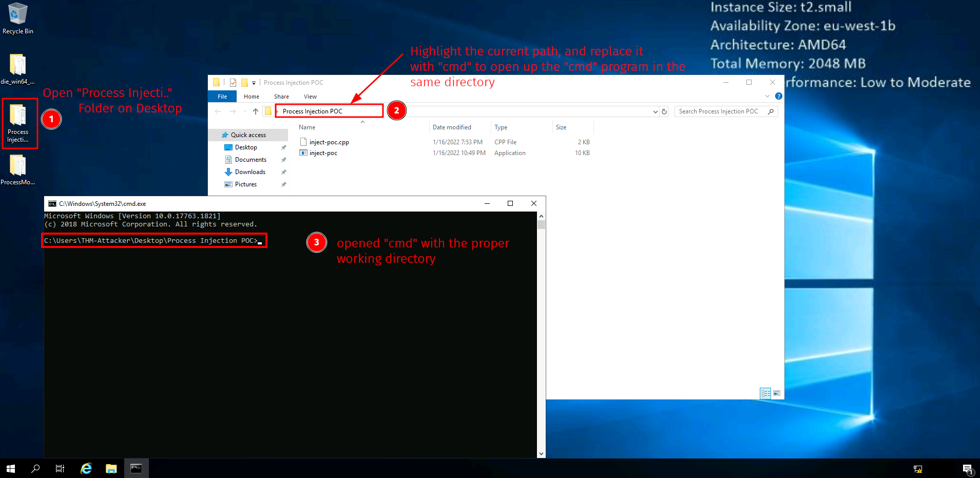Open the Process Injecti... folder on desktop

(18, 123)
